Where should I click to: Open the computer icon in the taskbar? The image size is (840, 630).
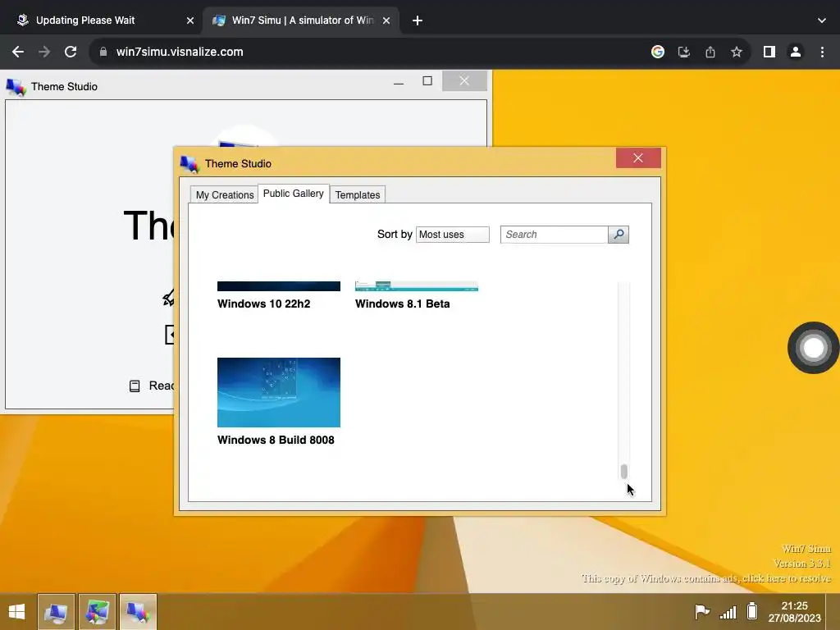point(56,612)
